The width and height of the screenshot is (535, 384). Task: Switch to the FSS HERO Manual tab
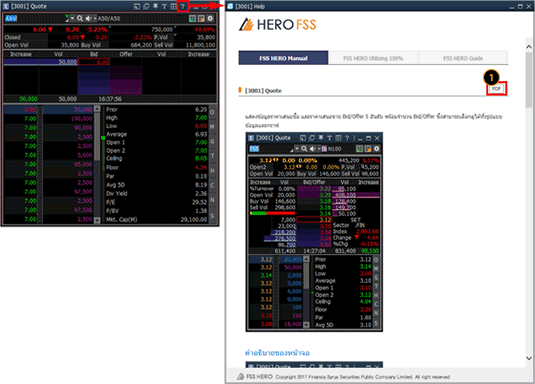[283, 58]
